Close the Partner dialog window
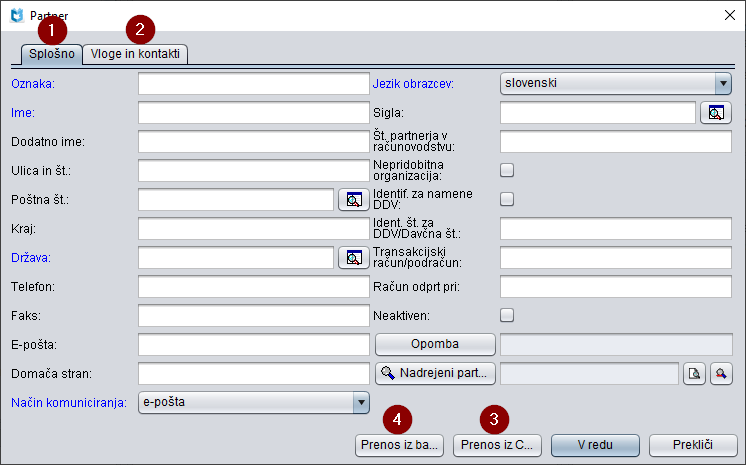The width and height of the screenshot is (746, 465). [727, 15]
